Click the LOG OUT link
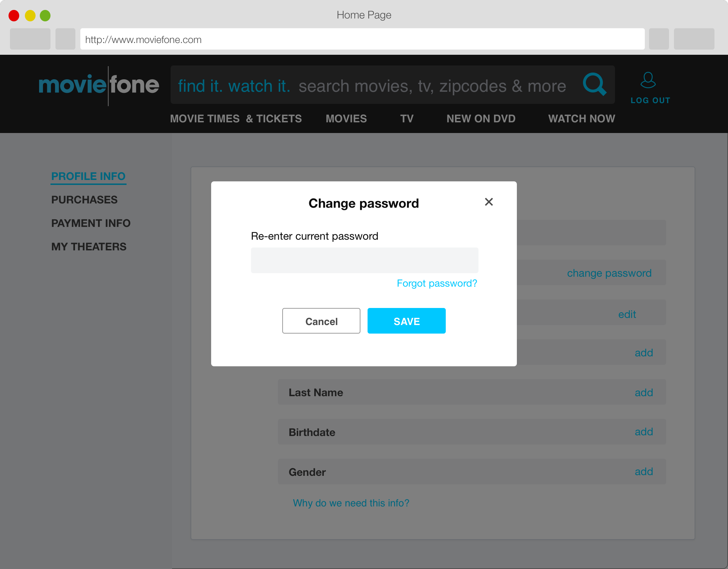The width and height of the screenshot is (728, 569). [x=650, y=100]
